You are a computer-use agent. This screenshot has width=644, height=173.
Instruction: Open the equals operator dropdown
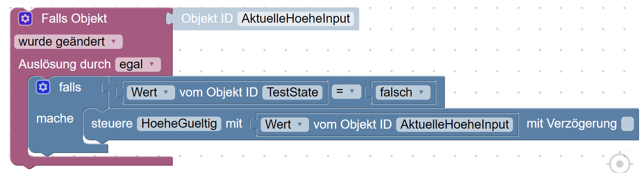pos(346,91)
